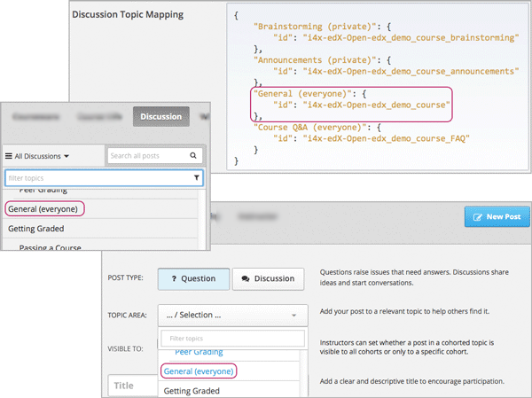This screenshot has height=398, width=532.
Task: Click the hamburger list icon beside All Discussions
Action: click(9, 156)
